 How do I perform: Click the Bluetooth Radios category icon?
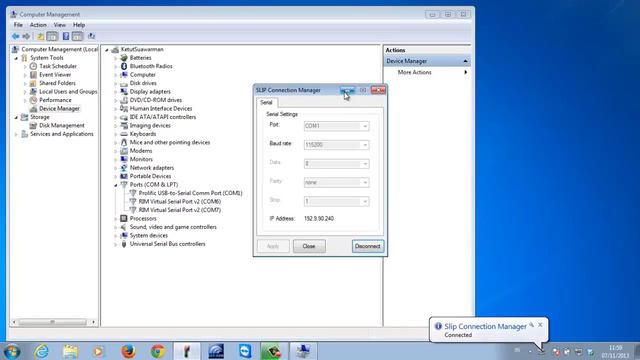124,66
